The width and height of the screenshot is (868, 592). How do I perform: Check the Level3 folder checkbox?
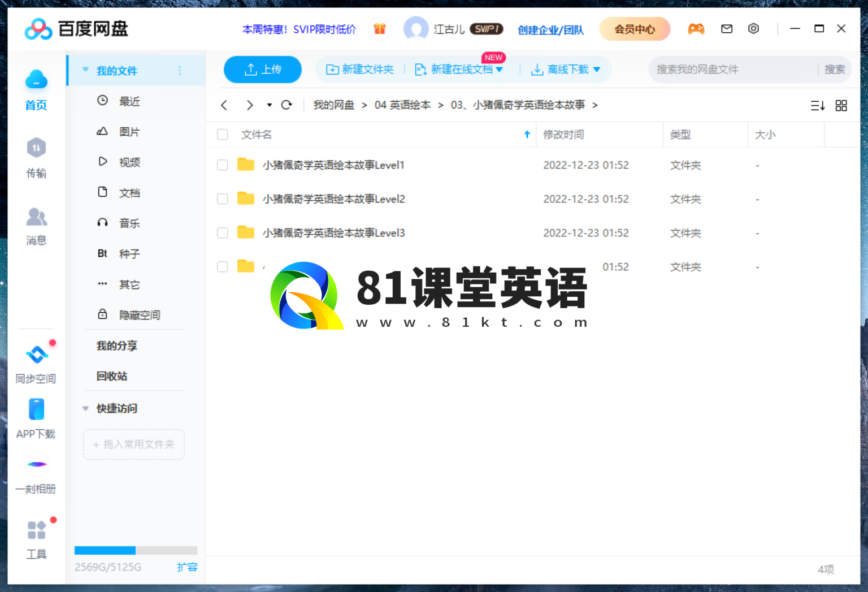[223, 233]
